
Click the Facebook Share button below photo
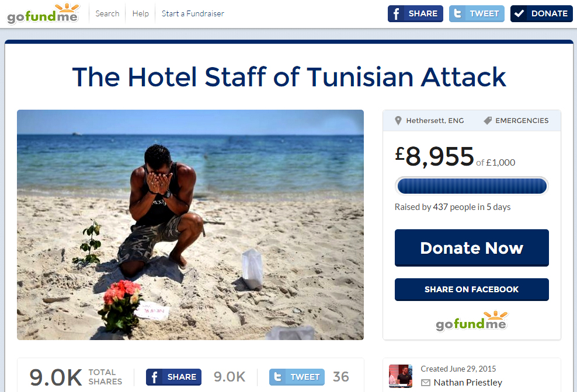173,377
